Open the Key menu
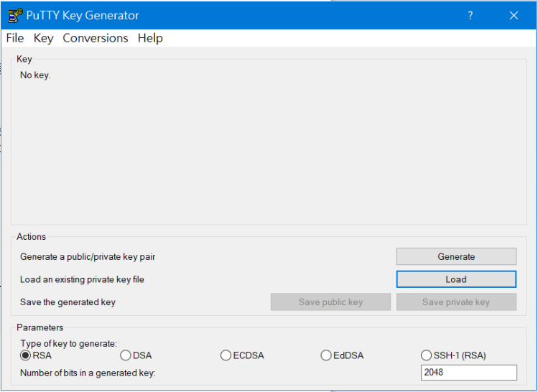Viewport: 538px width, 392px height. pyautogui.click(x=44, y=38)
